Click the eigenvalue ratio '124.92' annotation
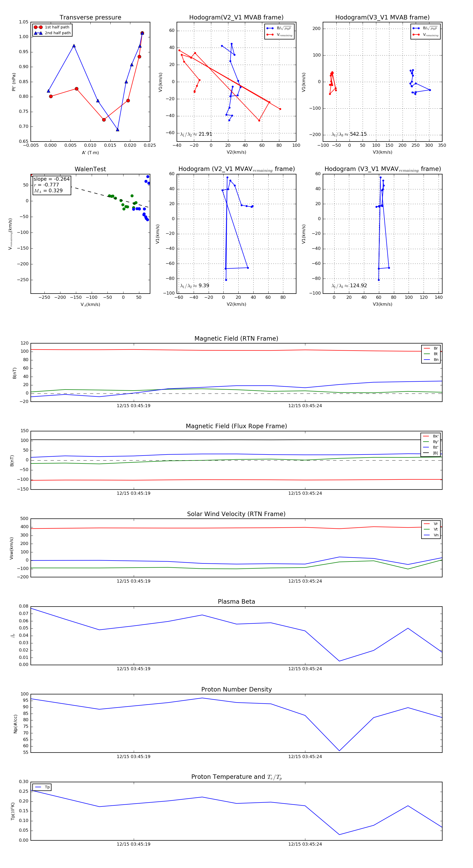The height and width of the screenshot is (868, 473). pyautogui.click(x=349, y=286)
